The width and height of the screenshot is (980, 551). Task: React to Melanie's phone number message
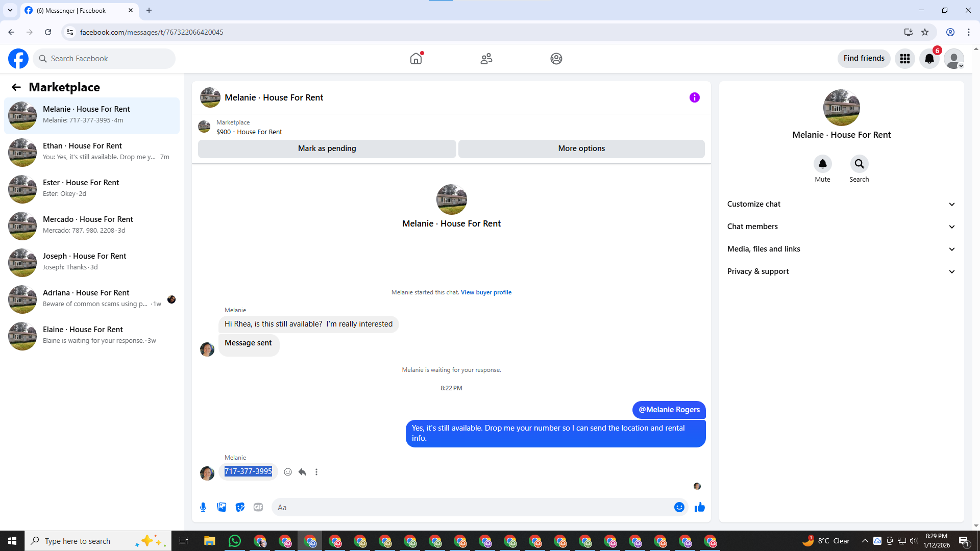(288, 472)
